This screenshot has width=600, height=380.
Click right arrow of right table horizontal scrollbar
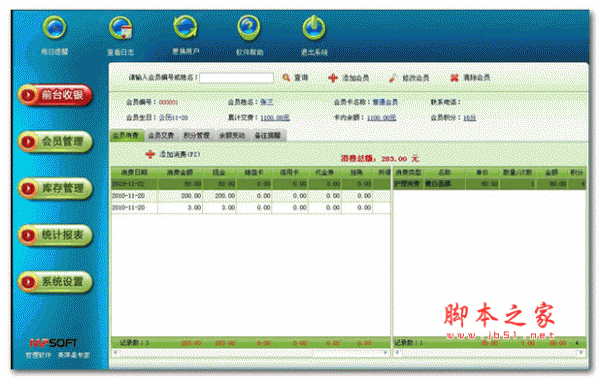click(582, 352)
